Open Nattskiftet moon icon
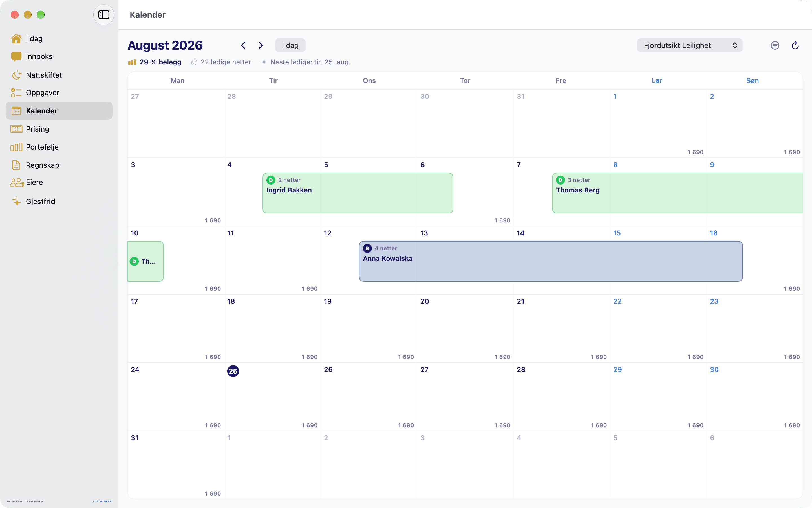 (16, 75)
